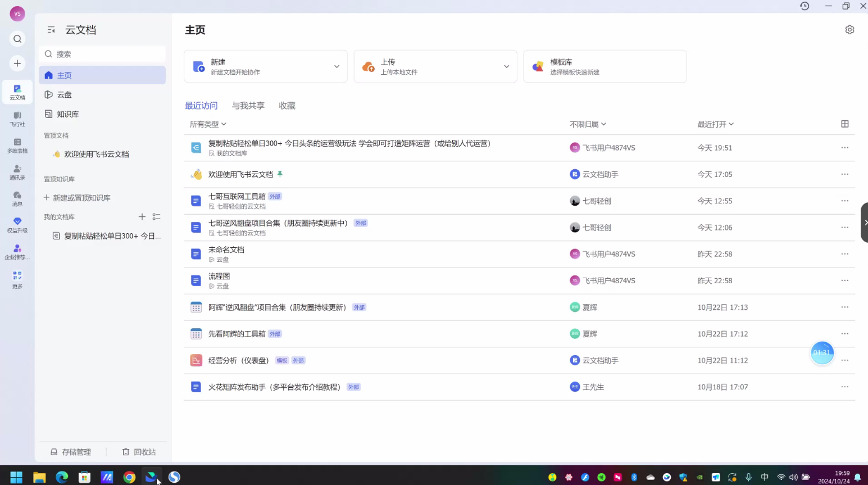Open the history clock icon in title bar
Image resolution: width=868 pixels, height=485 pixels.
pyautogui.click(x=805, y=6)
